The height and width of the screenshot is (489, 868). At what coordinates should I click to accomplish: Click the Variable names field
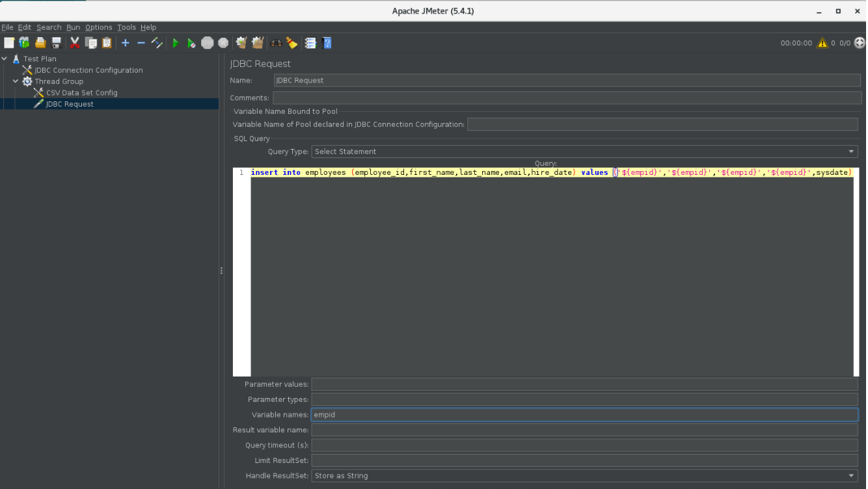tap(585, 414)
